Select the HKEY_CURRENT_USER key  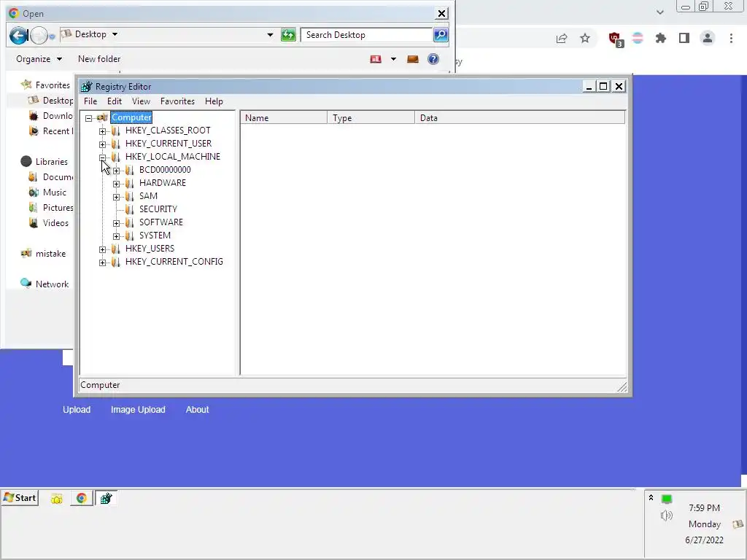click(169, 144)
